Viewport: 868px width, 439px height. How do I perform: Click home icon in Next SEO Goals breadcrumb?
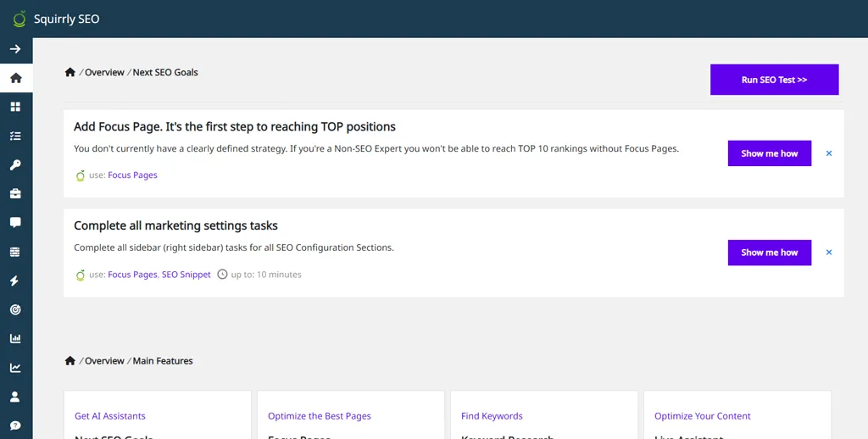(70, 72)
